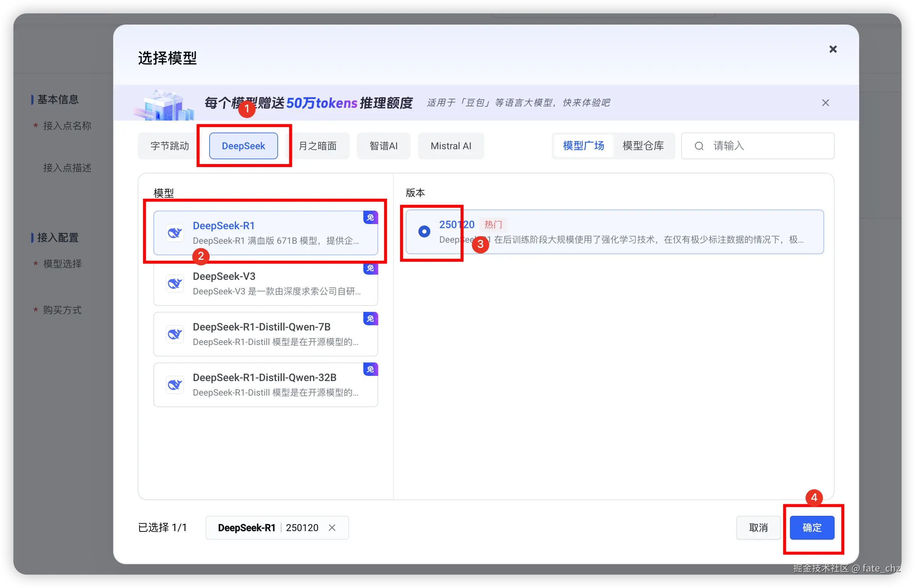
Task: Switch to the 月之暗面 provider tab
Action: click(318, 146)
